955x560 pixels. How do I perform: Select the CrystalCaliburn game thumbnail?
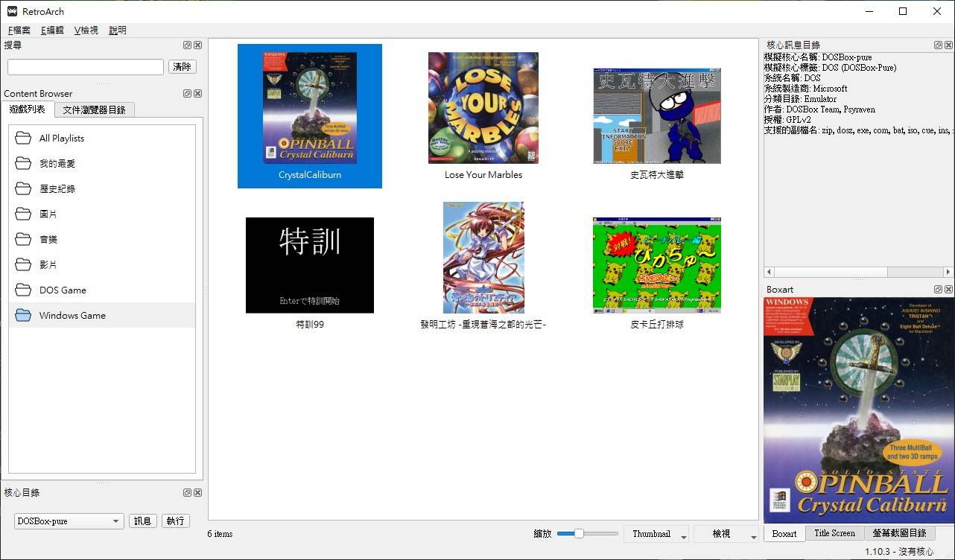tap(310, 115)
